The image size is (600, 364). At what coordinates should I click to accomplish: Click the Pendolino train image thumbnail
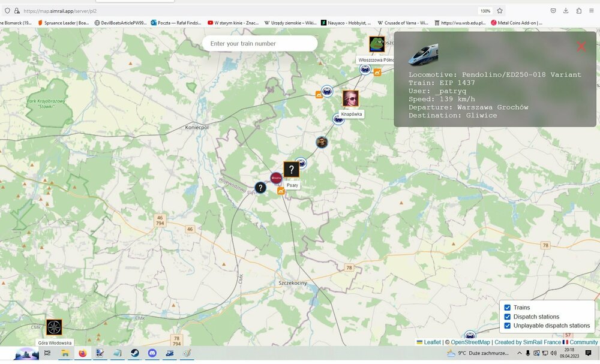pyautogui.click(x=423, y=54)
